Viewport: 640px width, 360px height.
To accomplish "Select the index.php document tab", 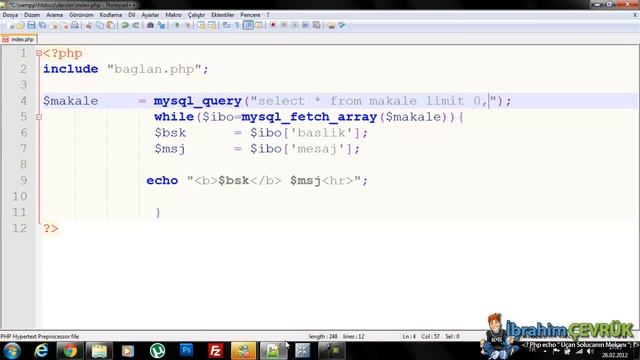I will [19, 39].
